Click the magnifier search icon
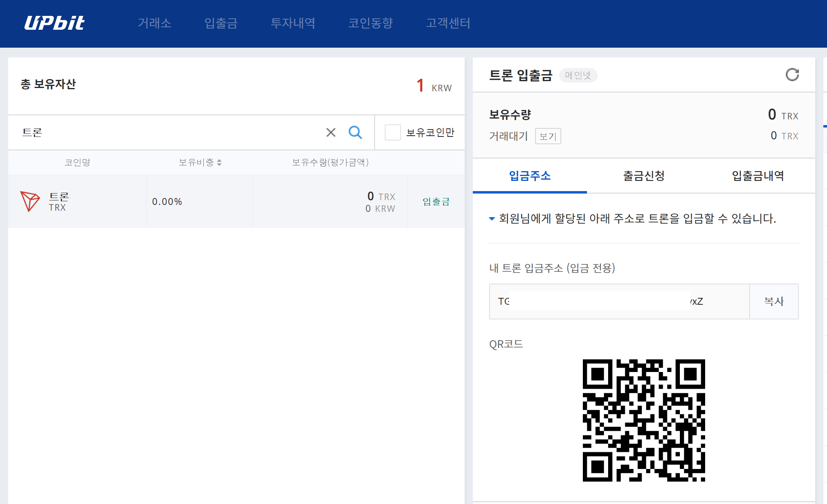Image resolution: width=827 pixels, height=504 pixels. [x=355, y=132]
